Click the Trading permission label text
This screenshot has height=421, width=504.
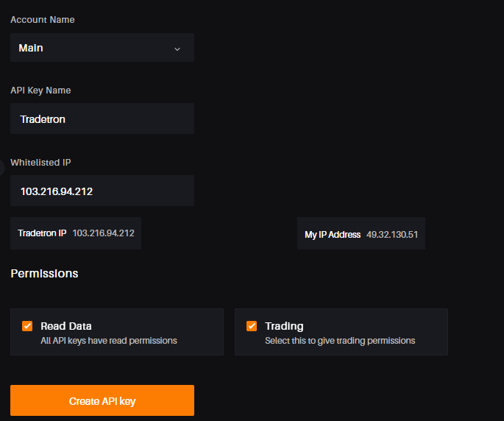(x=284, y=327)
